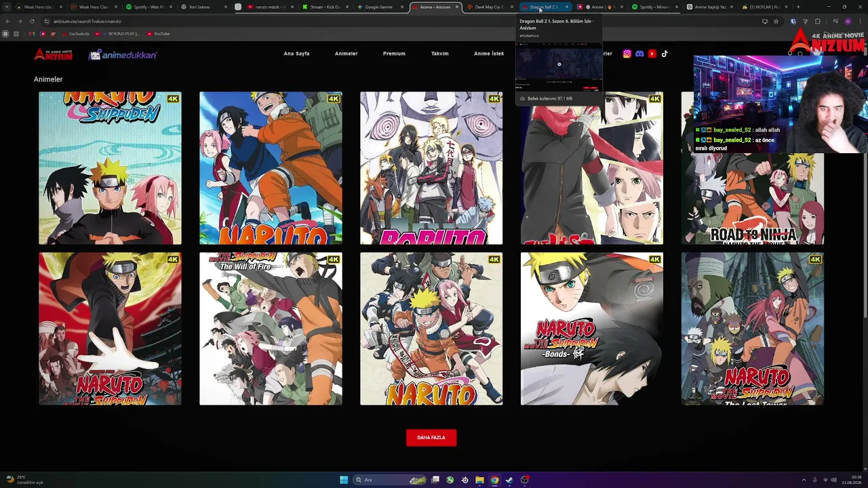Open The Lost Tower movie poster

click(753, 329)
